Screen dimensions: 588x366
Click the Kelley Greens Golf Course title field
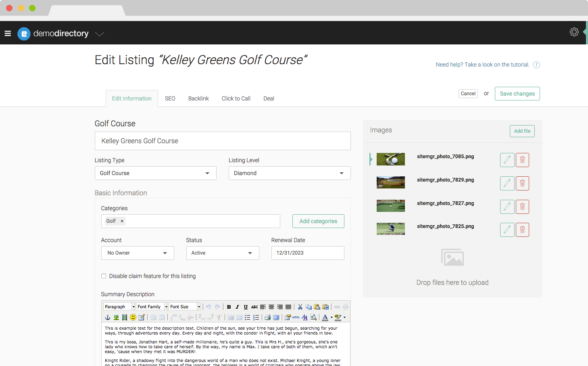click(x=223, y=141)
